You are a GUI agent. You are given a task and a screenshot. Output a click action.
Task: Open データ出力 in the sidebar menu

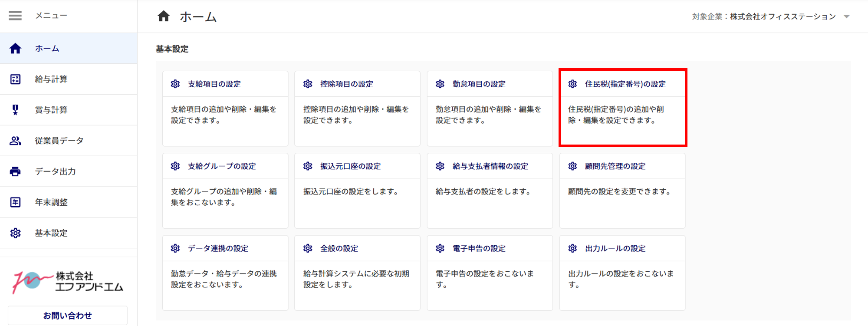click(x=69, y=171)
